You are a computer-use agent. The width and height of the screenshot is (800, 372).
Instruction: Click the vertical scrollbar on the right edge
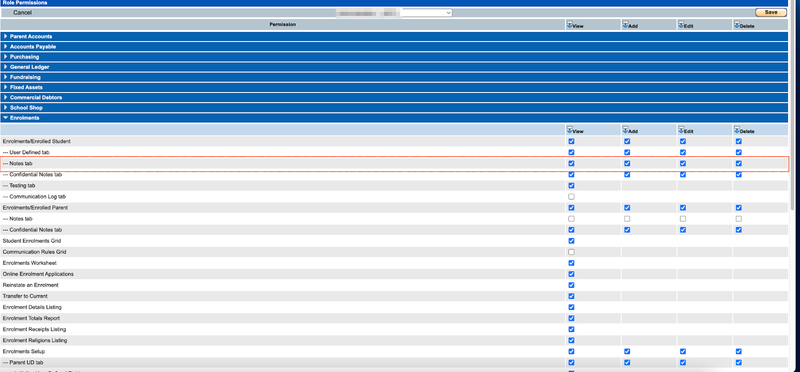tap(792, 153)
